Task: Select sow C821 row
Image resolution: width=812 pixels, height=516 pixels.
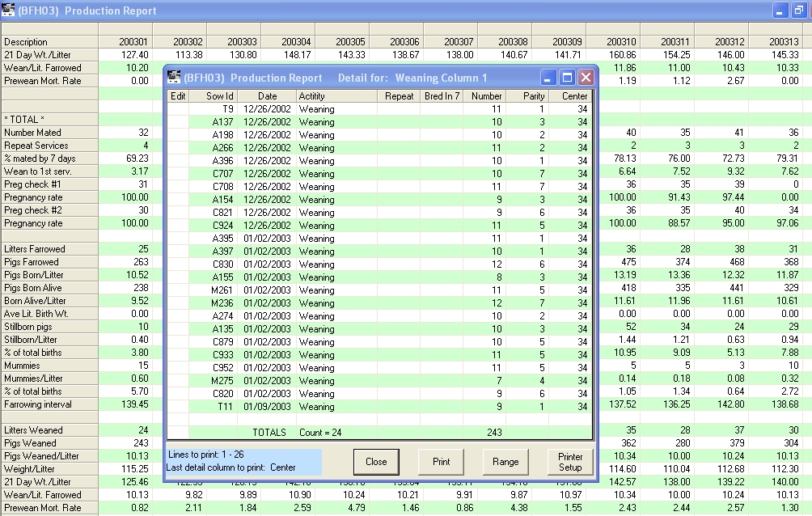Action: [x=379, y=213]
